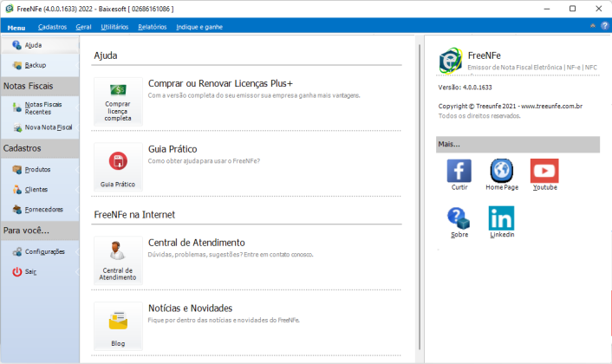612x364 pixels.
Task: Open Notas Fiscais Recentes in the sidebar
Action: pyautogui.click(x=40, y=108)
